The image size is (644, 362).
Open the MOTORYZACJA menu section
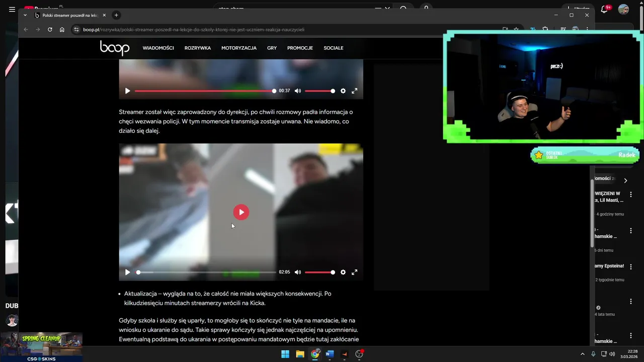(x=239, y=48)
